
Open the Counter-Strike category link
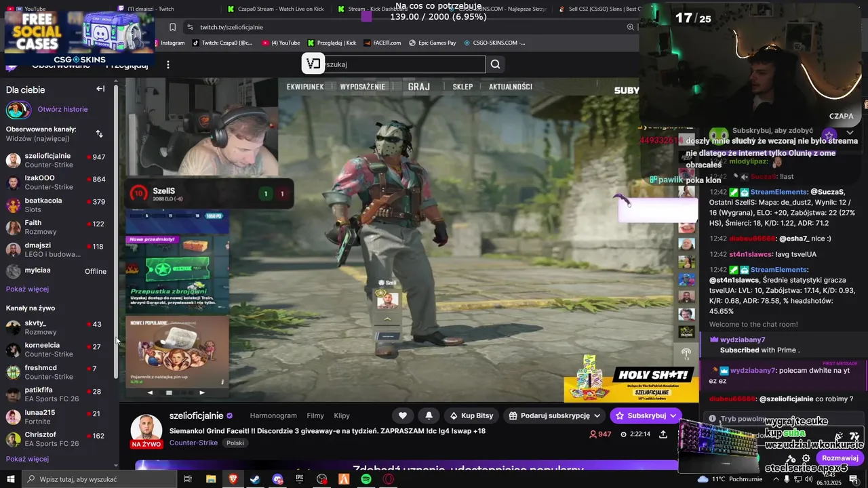pyautogui.click(x=193, y=443)
